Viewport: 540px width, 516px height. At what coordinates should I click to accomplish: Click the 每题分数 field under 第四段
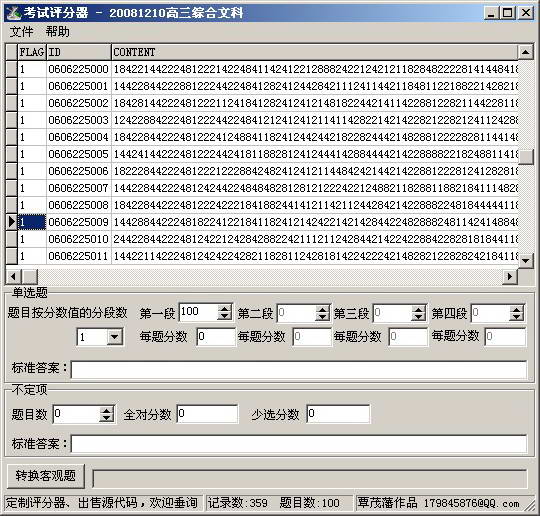pyautogui.click(x=505, y=337)
